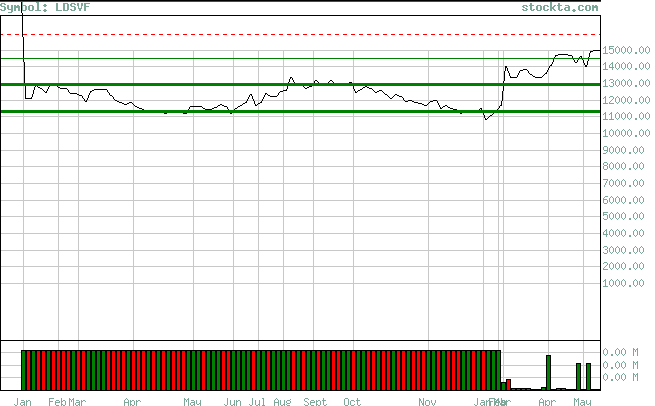Viewport: 655px width, 406px height.
Task: Click the 9000.00 price axis label
Action: click(x=623, y=150)
